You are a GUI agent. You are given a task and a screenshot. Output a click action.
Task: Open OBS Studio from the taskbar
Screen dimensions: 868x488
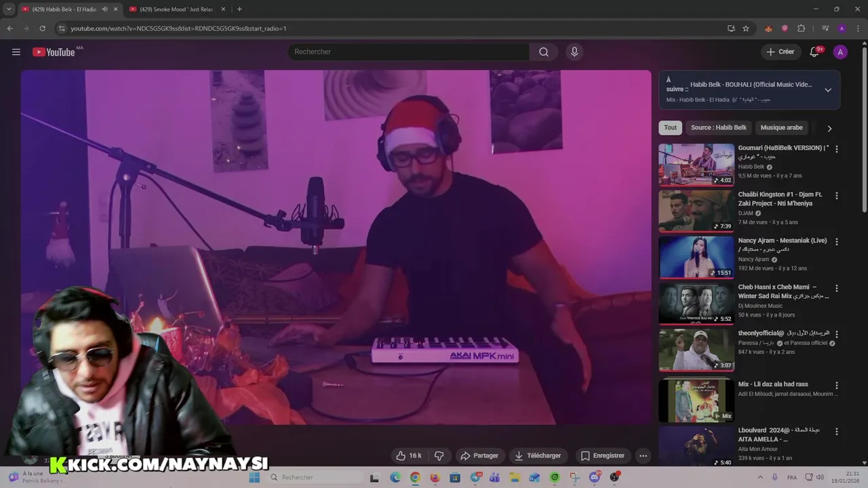tap(614, 478)
